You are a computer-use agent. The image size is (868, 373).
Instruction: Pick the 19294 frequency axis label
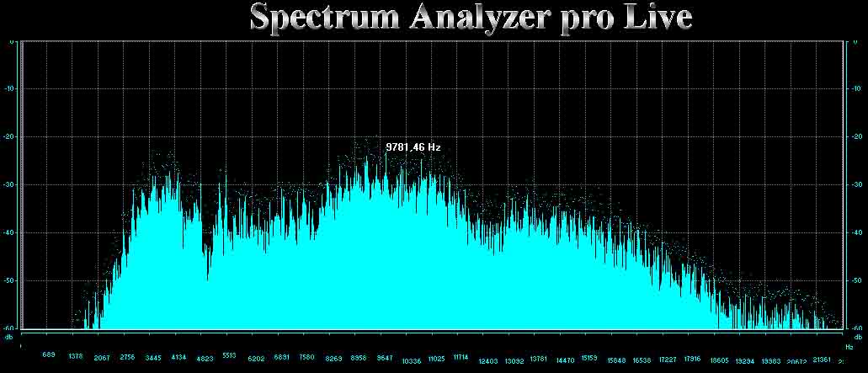tap(744, 361)
